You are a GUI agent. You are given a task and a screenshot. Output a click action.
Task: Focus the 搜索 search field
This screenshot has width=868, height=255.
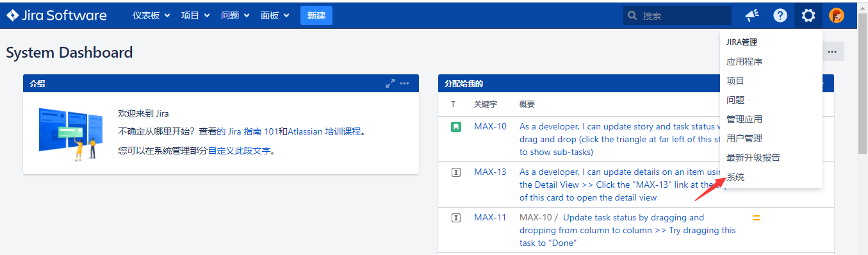[677, 15]
